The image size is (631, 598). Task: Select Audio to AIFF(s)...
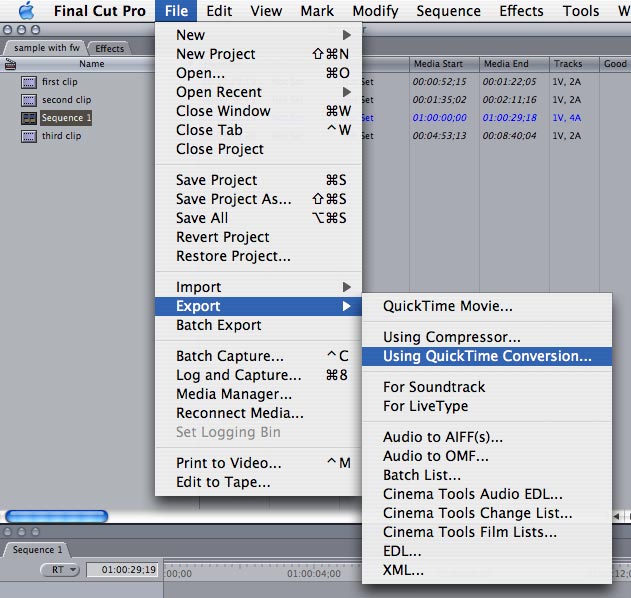coord(487,437)
